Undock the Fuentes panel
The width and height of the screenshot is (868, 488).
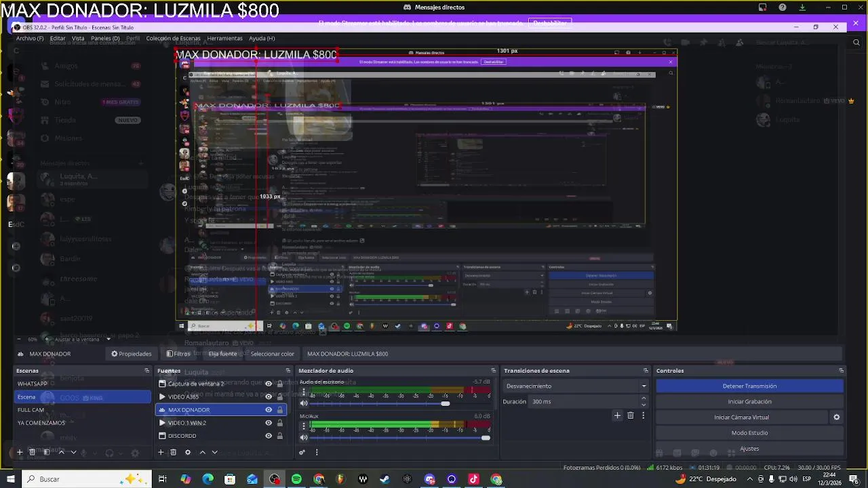click(288, 371)
